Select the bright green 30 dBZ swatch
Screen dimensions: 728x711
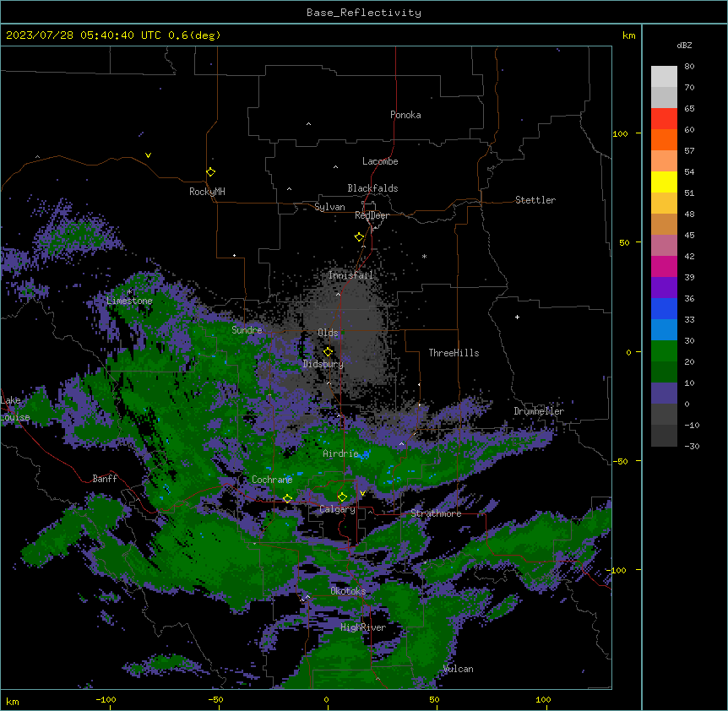click(x=664, y=351)
